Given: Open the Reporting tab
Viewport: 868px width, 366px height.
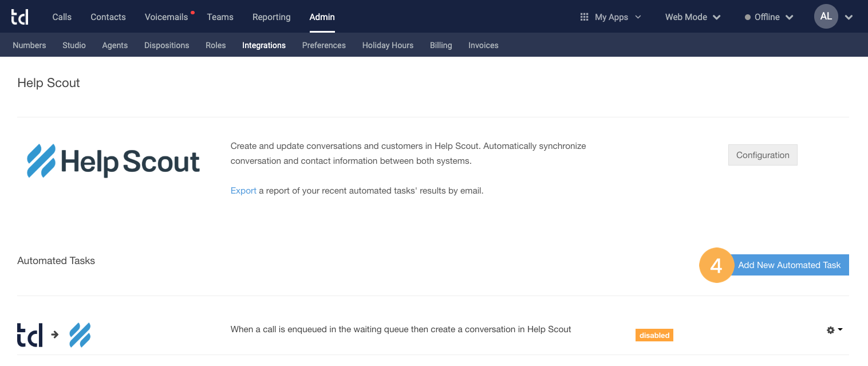Looking at the screenshot, I should click(271, 17).
